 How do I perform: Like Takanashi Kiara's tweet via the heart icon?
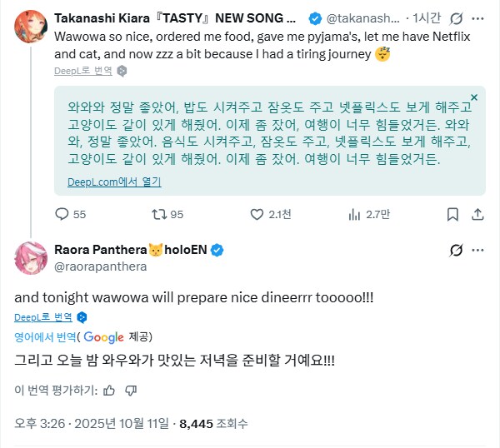(256, 214)
